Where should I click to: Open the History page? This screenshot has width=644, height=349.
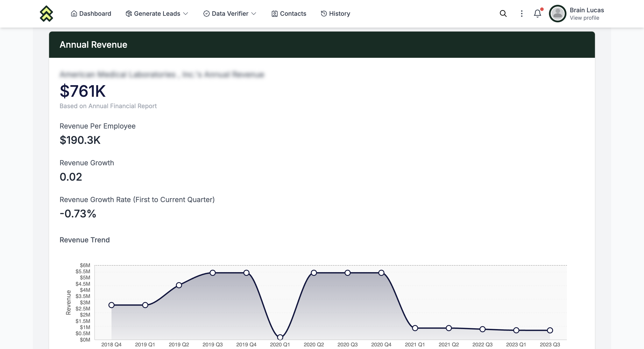point(335,14)
